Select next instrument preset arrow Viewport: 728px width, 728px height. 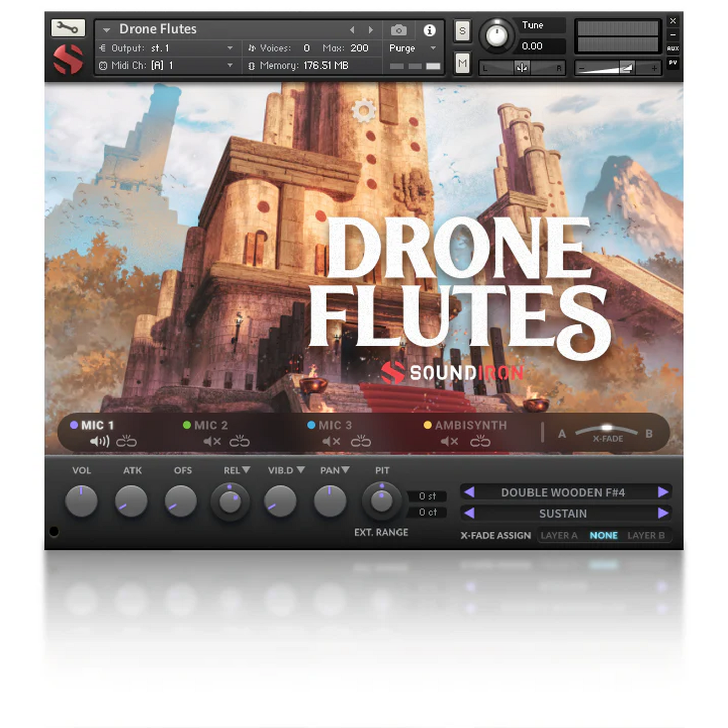pos(371,30)
